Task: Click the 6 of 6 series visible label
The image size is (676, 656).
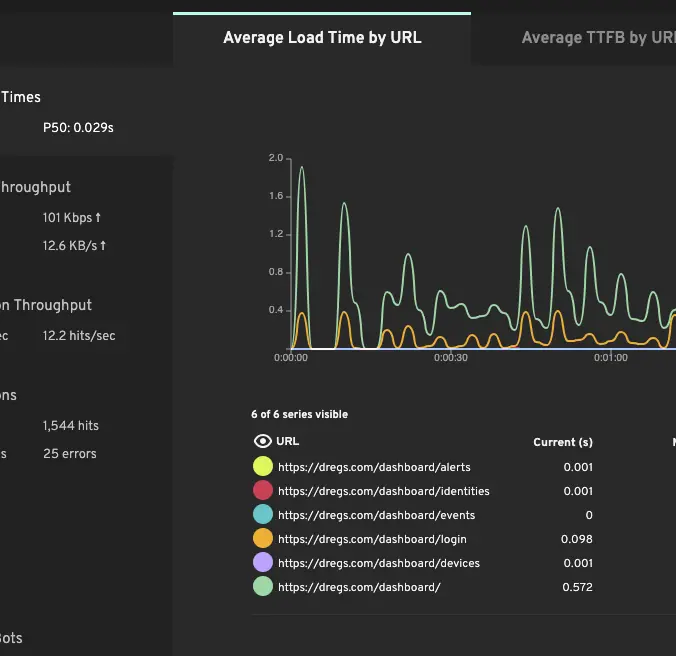Action: [300, 414]
